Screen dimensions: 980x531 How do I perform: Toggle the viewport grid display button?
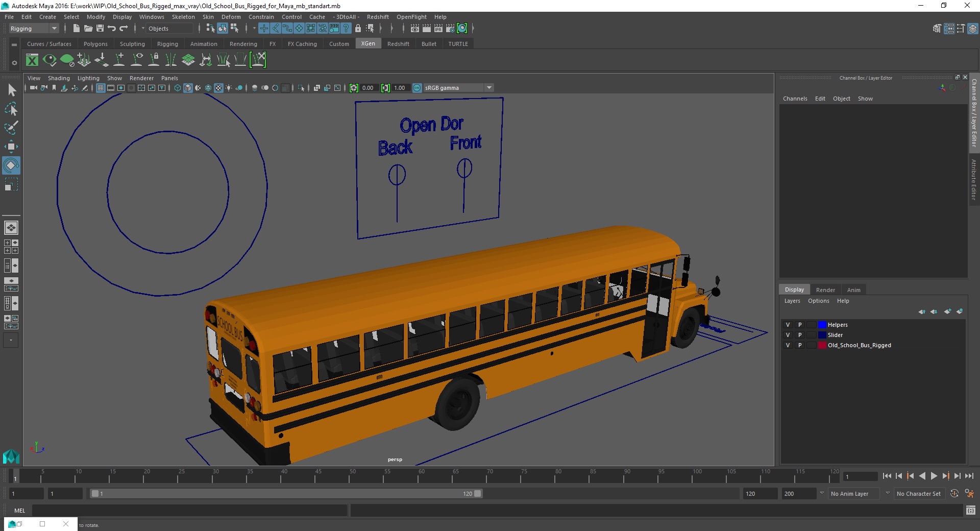[x=101, y=88]
